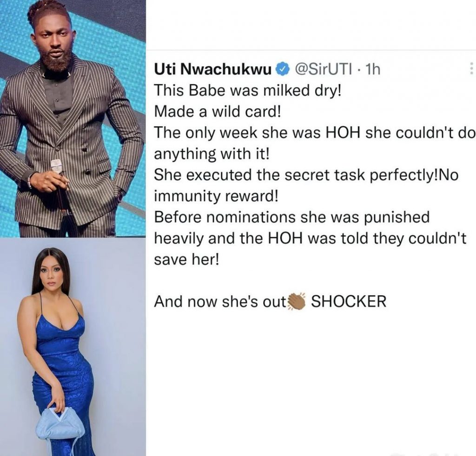Click the text "Made a wild card!"

click(218, 112)
